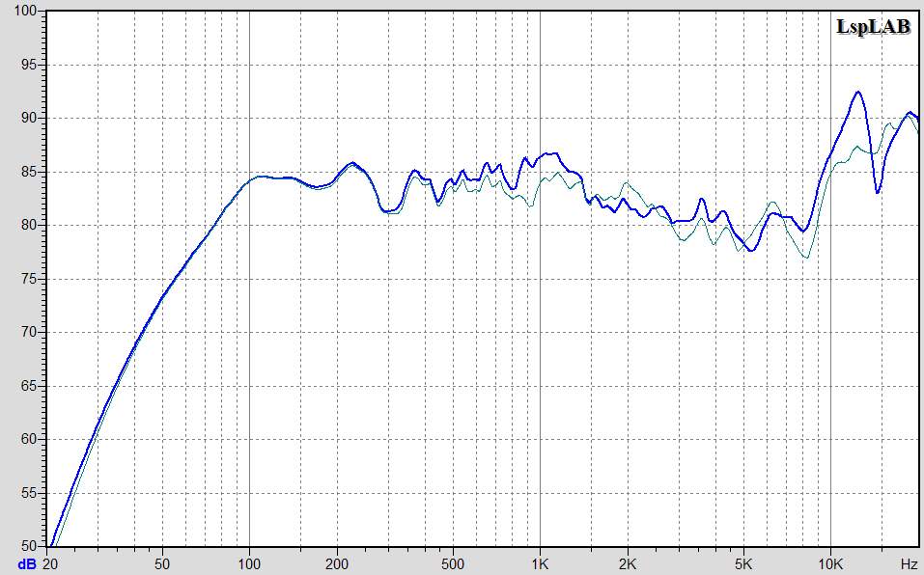Click the 200 frequency axis label

[x=337, y=564]
